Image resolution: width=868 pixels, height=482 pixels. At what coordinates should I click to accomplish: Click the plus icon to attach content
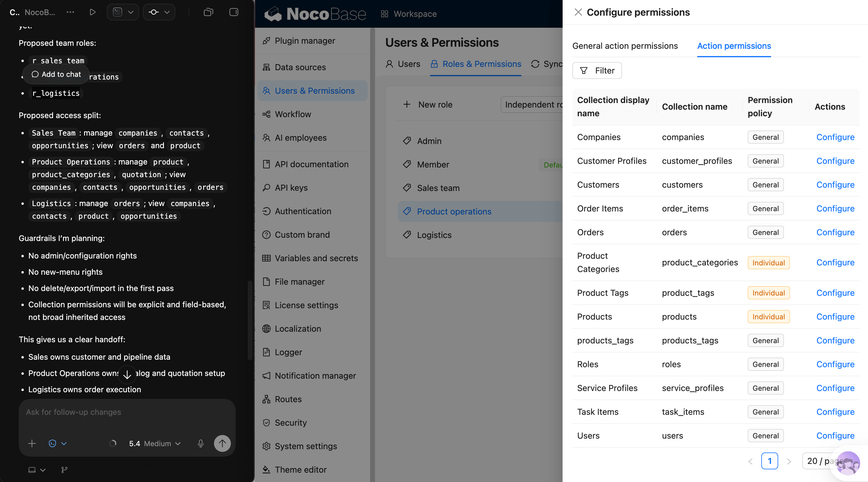(x=32, y=443)
